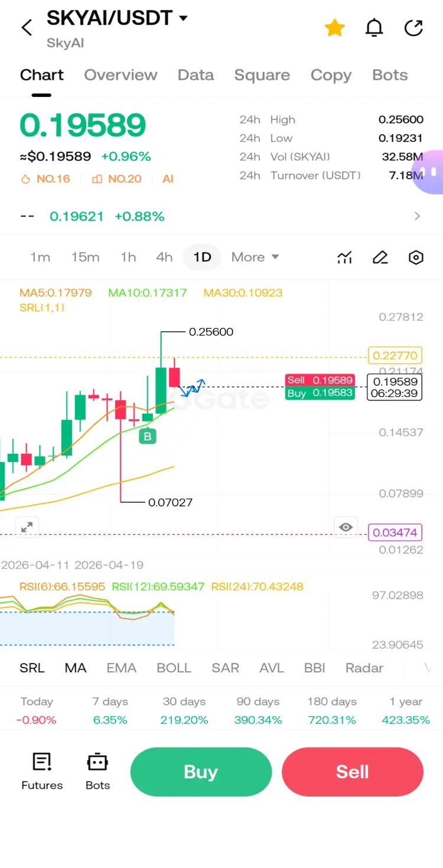The image size is (443, 868).
Task: Tap the red Sell 0.19589 price tag
Action: tap(320, 380)
